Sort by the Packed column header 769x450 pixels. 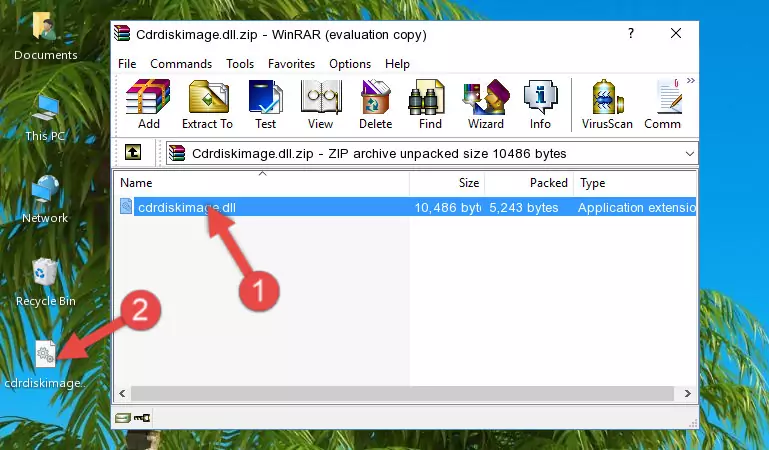tap(529, 183)
